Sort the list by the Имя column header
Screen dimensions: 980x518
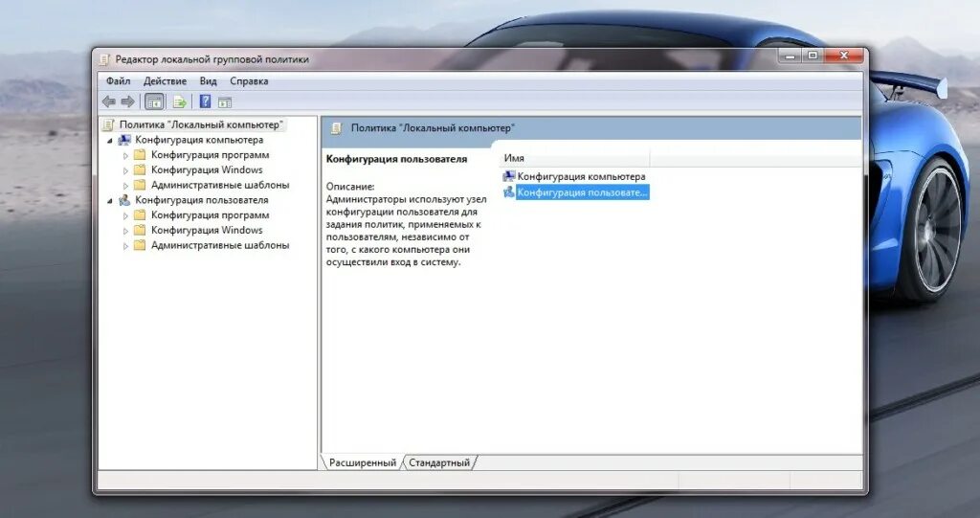point(574,158)
